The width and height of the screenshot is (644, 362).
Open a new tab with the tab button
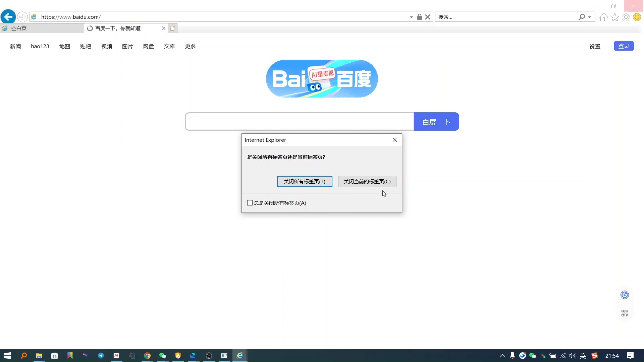[x=173, y=28]
